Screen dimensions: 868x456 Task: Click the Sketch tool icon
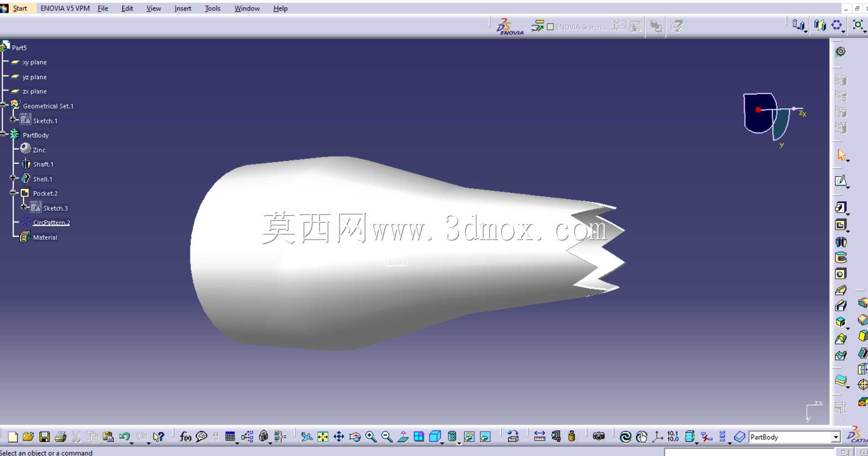[841, 181]
